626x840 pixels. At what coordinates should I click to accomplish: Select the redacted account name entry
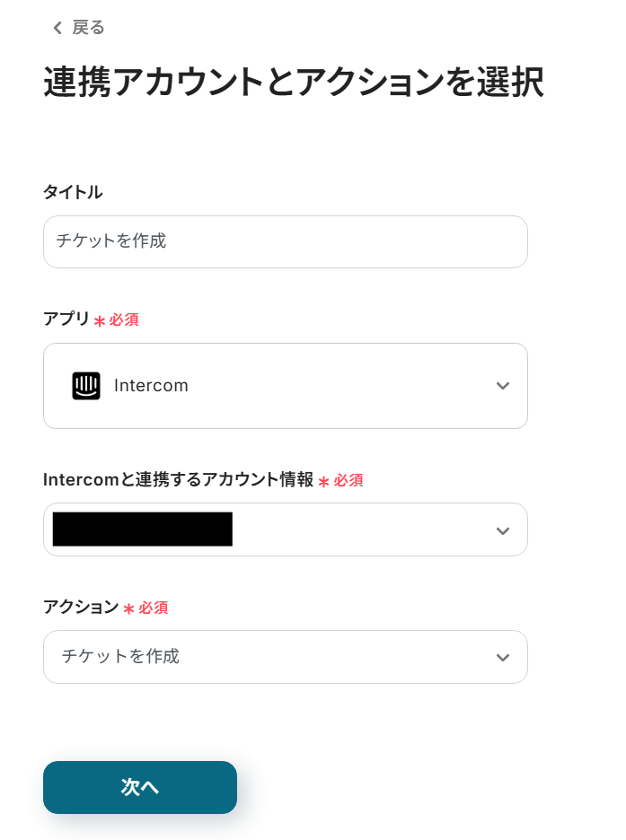(x=142, y=529)
